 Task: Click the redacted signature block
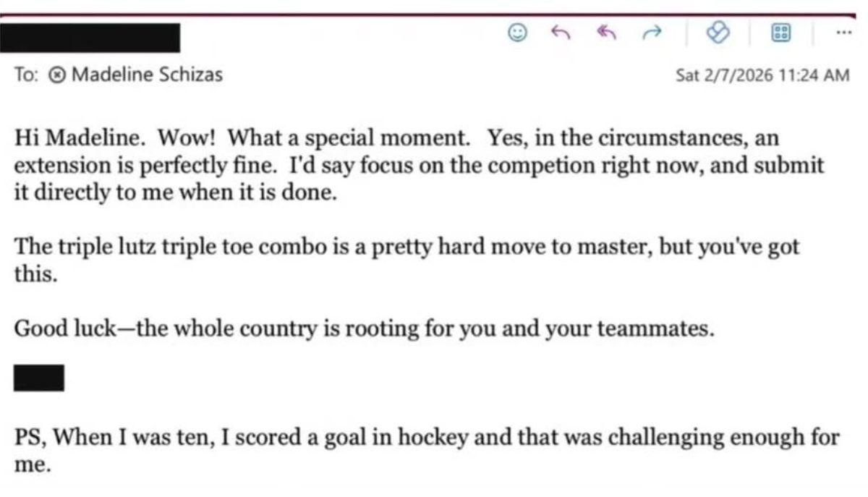[x=39, y=378]
